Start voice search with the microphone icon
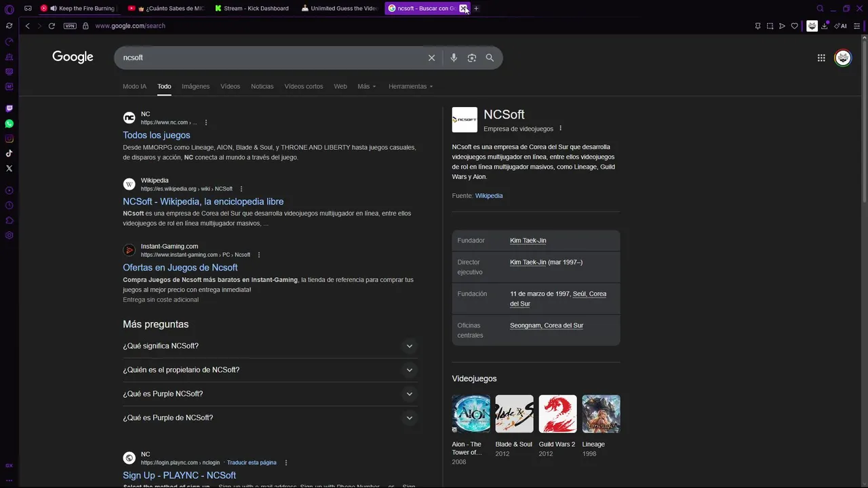The height and width of the screenshot is (488, 868). tap(454, 58)
